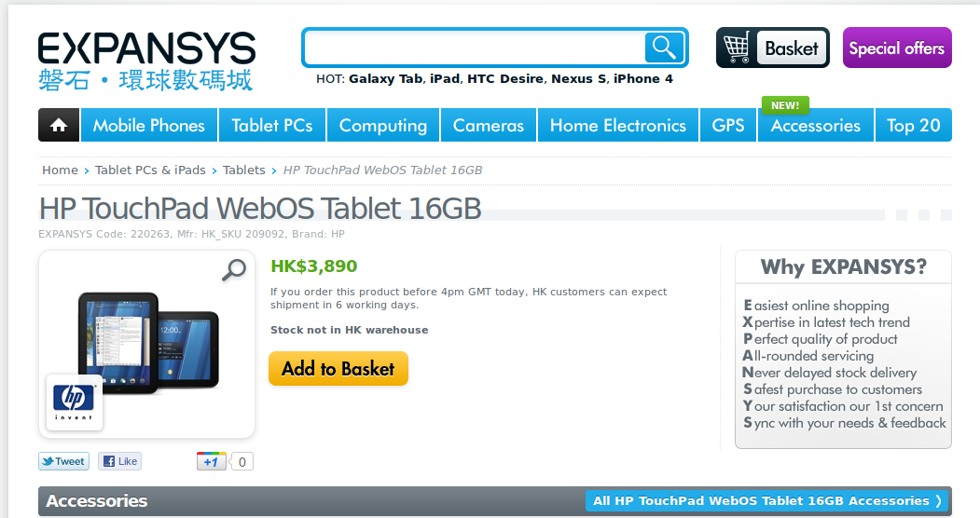Open All HP TouchPad Accessories link
The height and width of the screenshot is (518, 980).
click(x=766, y=500)
